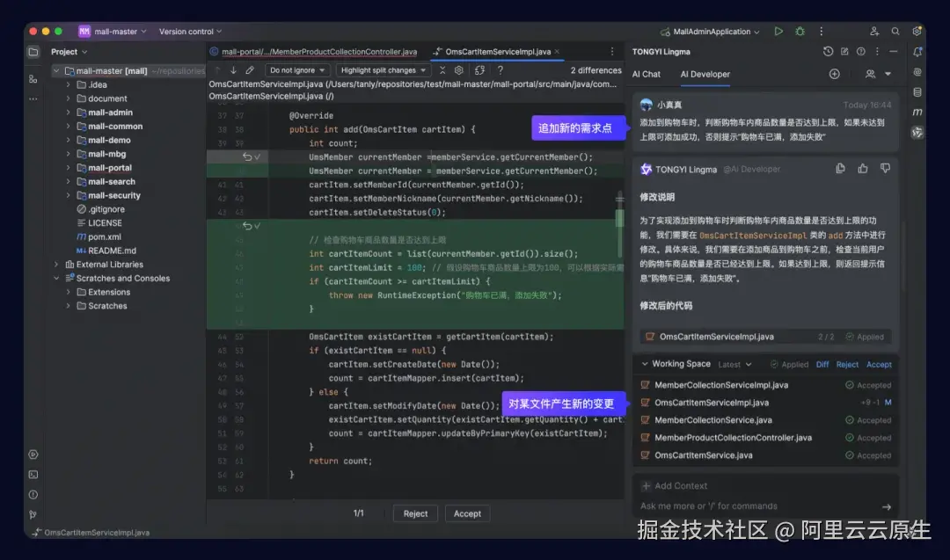Open the Maven tool window icon
This screenshot has width=950, height=560.
coord(917,112)
